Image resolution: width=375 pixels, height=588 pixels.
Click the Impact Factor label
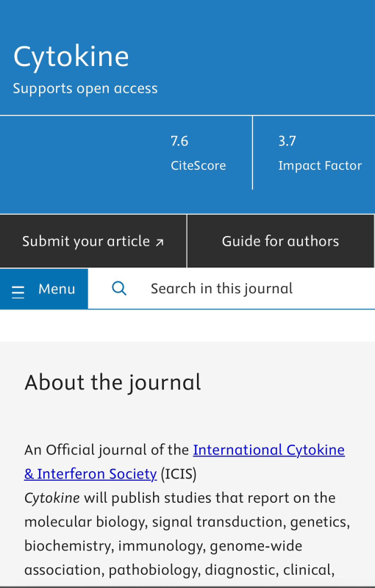click(320, 165)
